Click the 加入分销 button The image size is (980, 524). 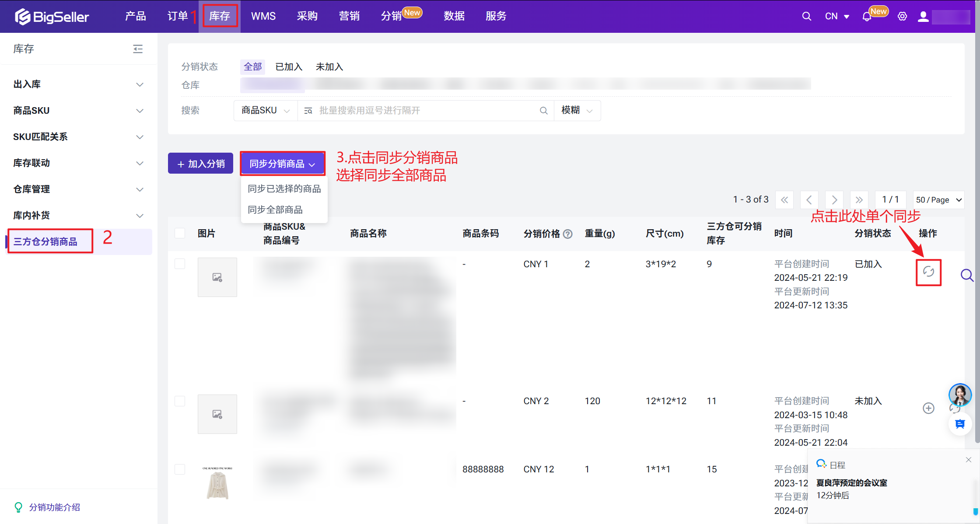[x=200, y=164]
